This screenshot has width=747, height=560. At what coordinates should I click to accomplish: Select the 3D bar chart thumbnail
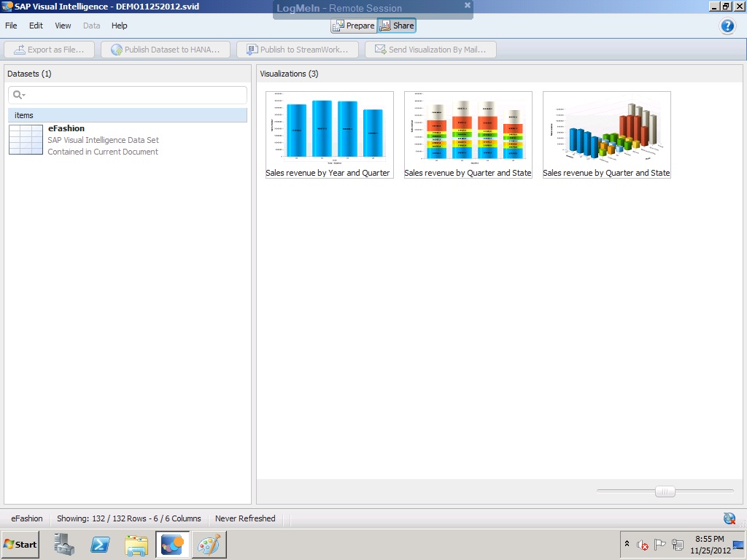click(607, 135)
